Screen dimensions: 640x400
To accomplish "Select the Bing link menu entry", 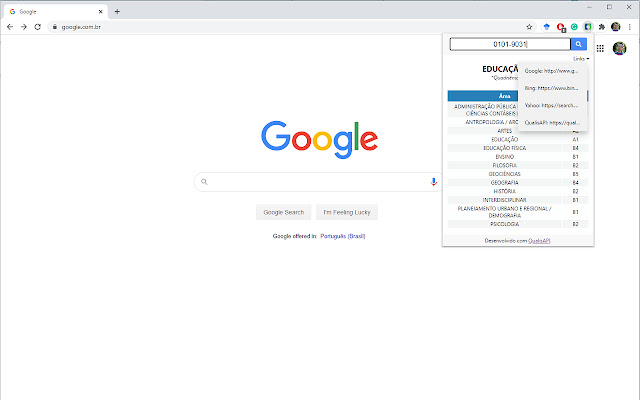I will [552, 88].
